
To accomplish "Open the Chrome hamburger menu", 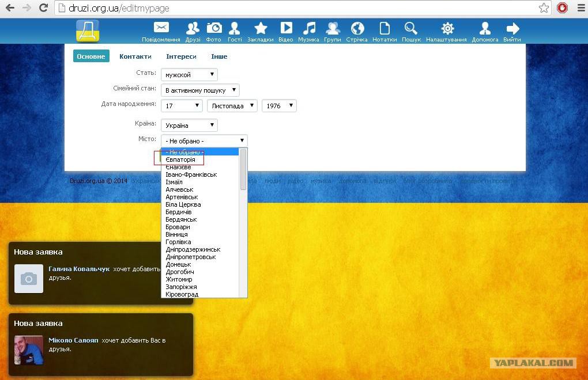I will pos(581,8).
